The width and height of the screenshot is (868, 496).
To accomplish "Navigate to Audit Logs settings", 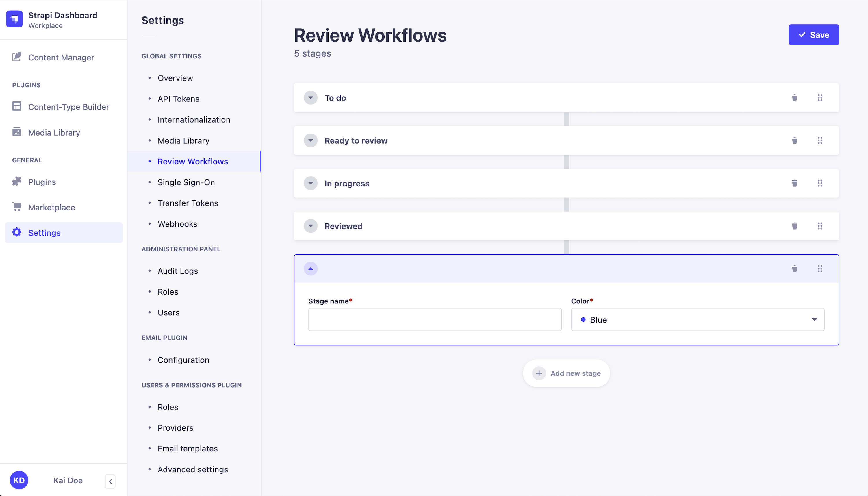I will click(x=177, y=271).
